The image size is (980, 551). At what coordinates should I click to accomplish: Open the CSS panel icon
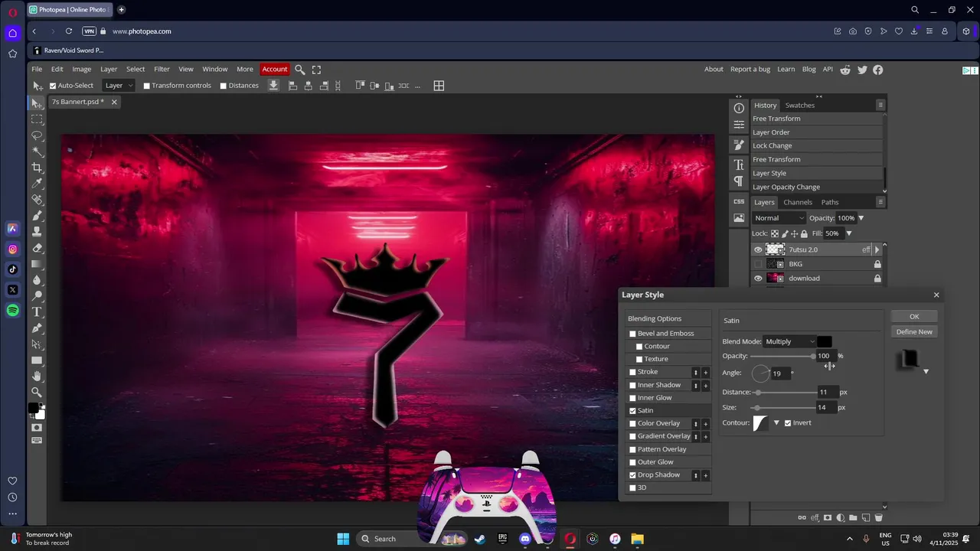point(739,201)
